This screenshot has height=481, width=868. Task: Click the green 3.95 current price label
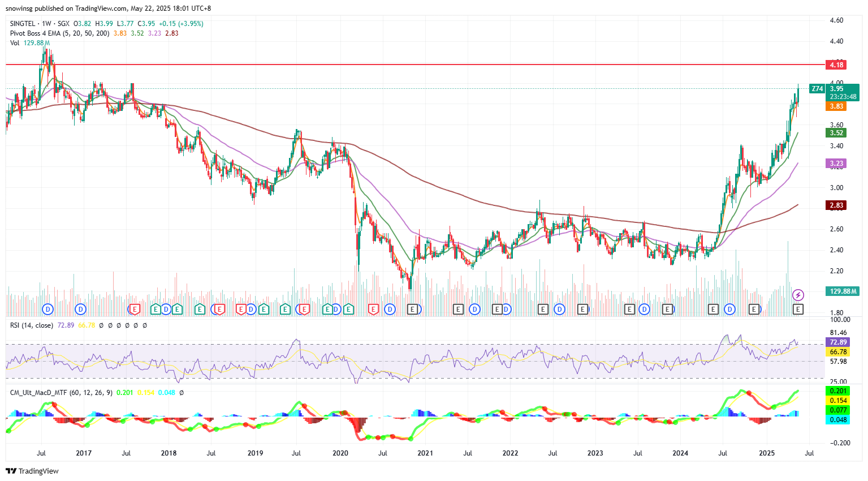843,92
